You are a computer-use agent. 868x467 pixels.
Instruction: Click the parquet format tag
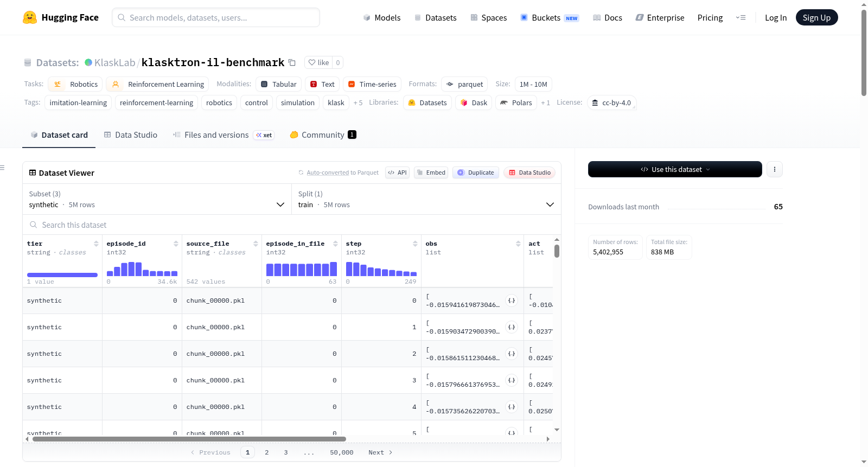(x=464, y=84)
